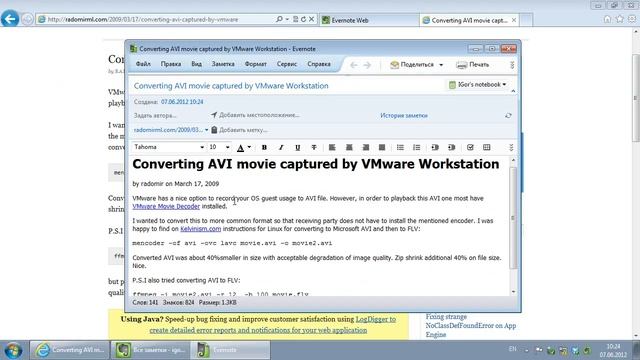
Task: Open the browser favorites star
Action: tap(620, 19)
